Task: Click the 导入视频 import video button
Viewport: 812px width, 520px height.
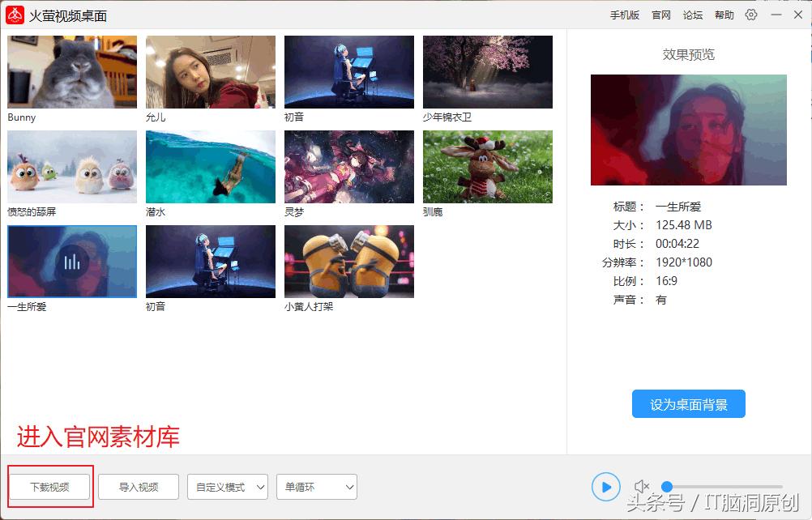Action: 140,487
